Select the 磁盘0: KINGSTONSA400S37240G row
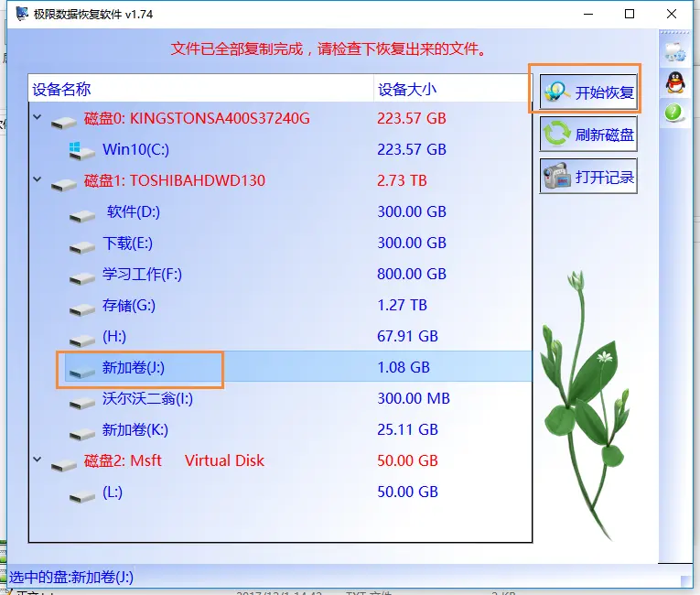Screen dimensions: 700x595 coord(280,118)
